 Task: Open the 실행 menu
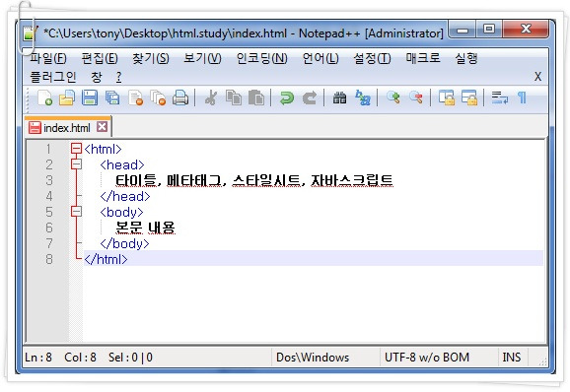pyautogui.click(x=466, y=58)
